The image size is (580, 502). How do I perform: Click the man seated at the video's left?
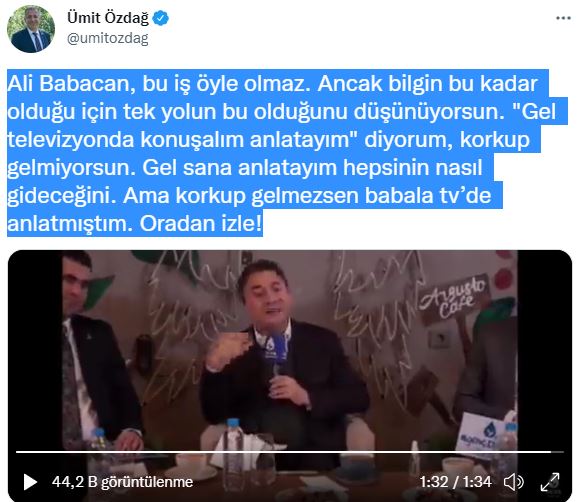[98, 351]
